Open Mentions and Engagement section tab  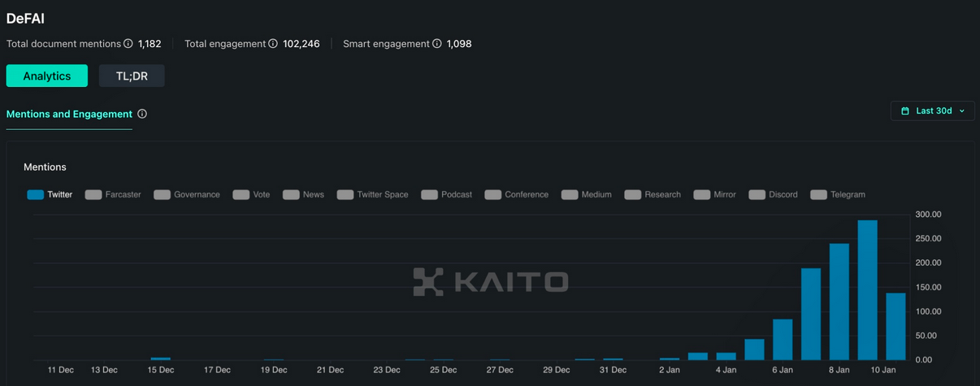pyautogui.click(x=69, y=115)
